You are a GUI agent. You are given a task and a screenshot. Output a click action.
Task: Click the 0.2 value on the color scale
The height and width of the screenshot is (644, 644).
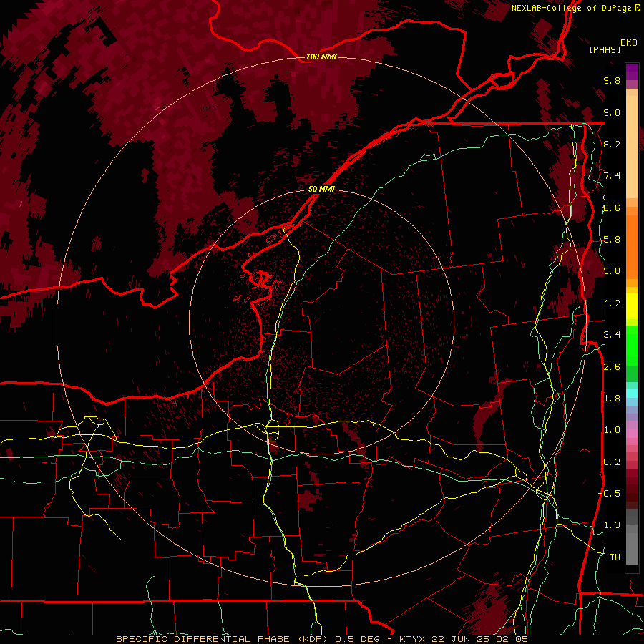[612, 462]
